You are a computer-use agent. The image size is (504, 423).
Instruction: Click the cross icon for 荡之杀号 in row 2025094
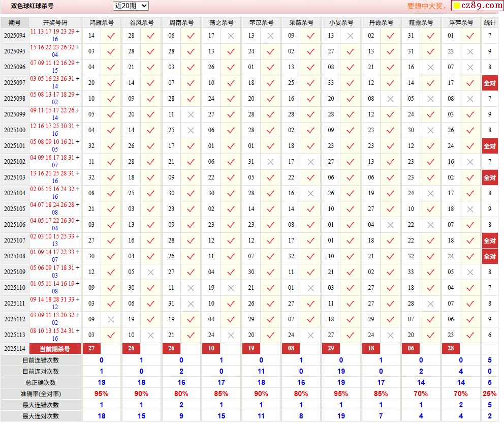coord(231,36)
